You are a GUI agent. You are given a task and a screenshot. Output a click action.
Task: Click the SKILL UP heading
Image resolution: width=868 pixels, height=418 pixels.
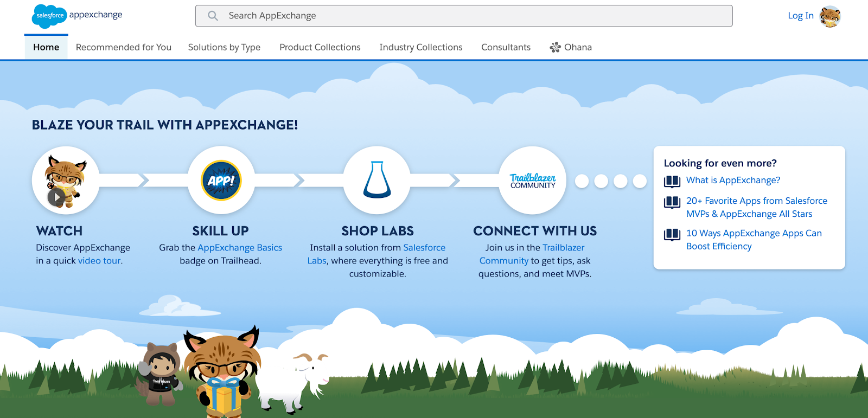click(x=221, y=231)
